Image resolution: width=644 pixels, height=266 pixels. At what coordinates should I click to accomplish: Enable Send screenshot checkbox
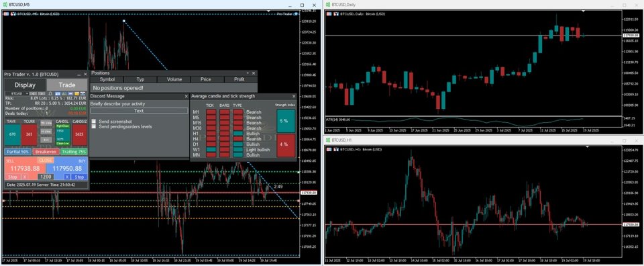(94, 122)
